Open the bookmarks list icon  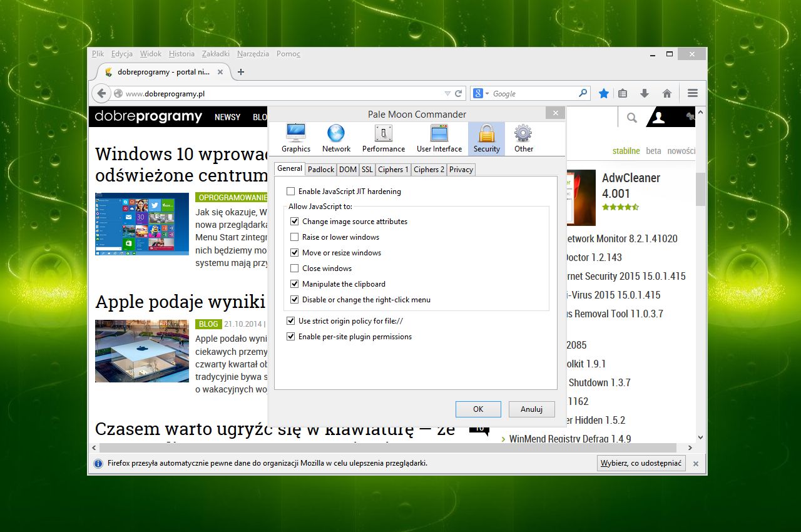click(622, 93)
